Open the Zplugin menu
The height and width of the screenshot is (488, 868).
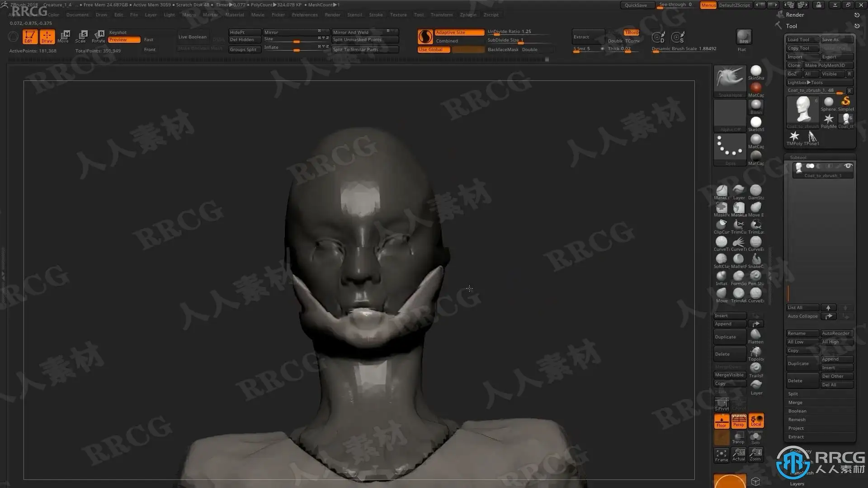point(468,14)
